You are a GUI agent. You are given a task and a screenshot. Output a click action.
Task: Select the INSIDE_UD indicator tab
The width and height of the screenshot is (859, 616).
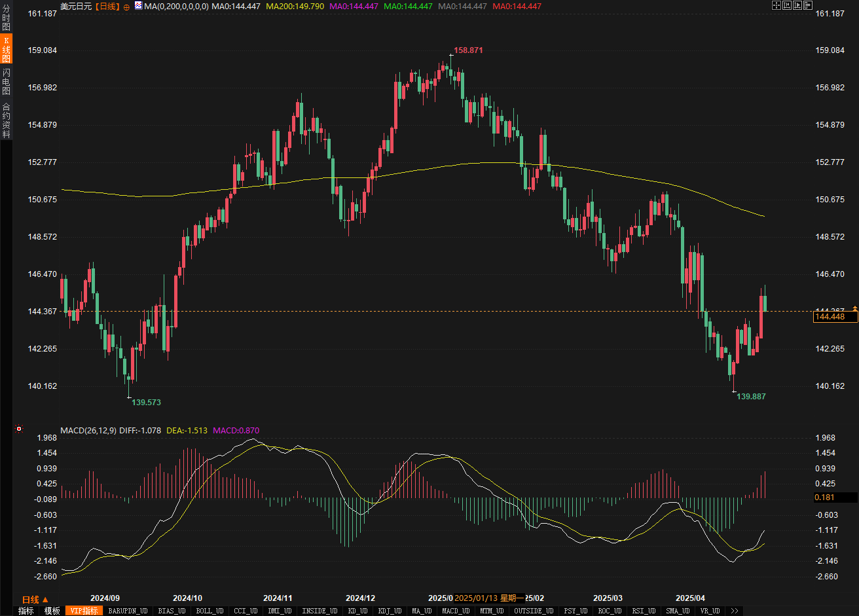click(x=320, y=611)
